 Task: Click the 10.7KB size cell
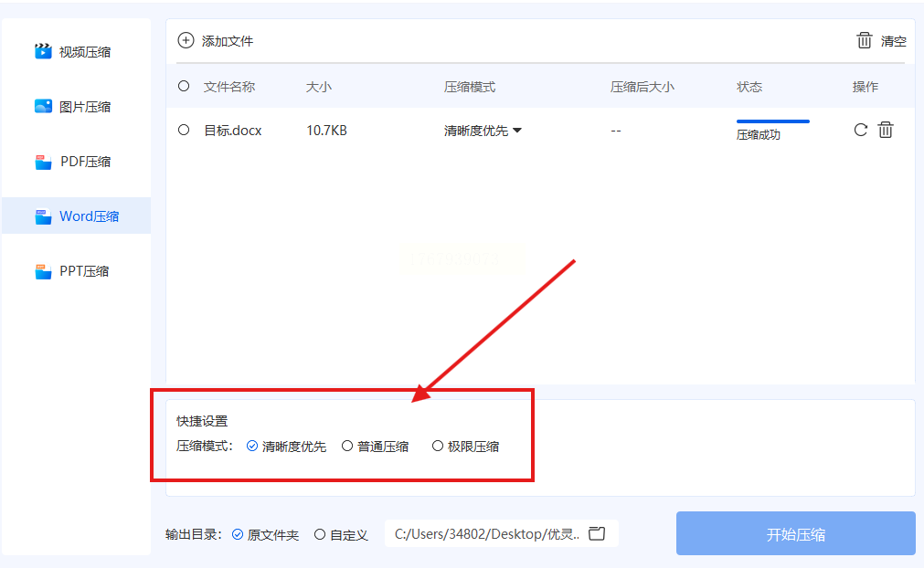[326, 131]
